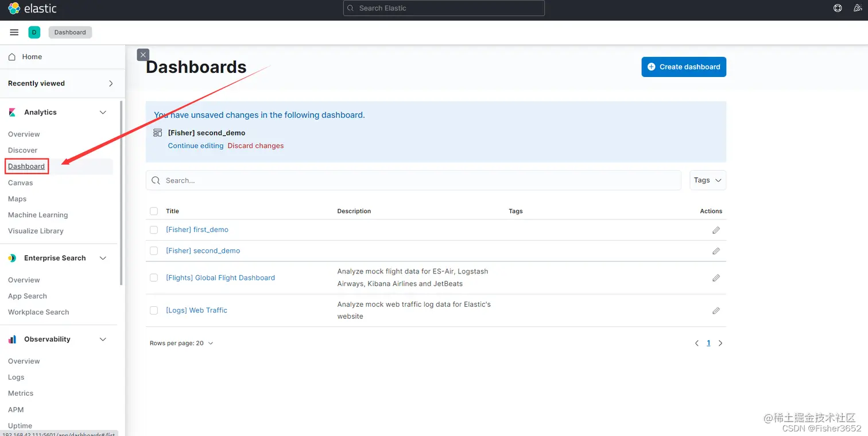This screenshot has width=868, height=436.
Task: Open Analytics Overview in sidebar
Action: [x=24, y=134]
